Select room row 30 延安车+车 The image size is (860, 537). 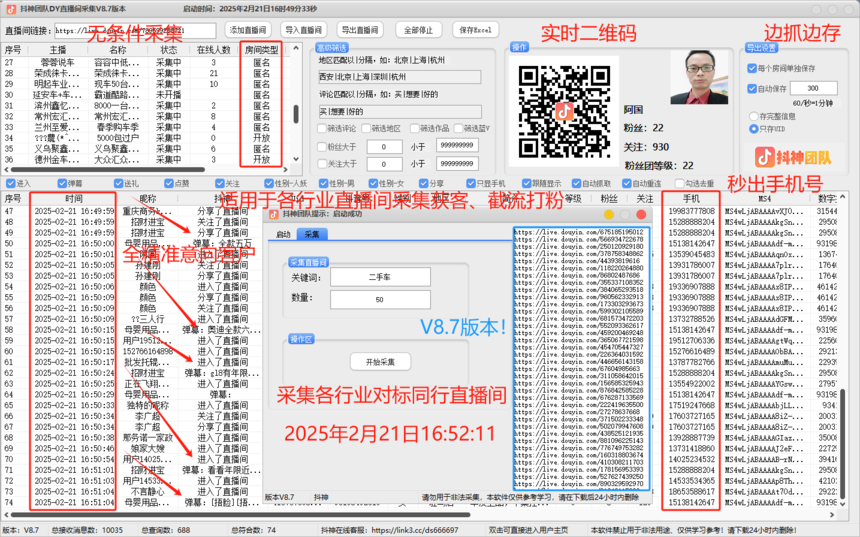click(x=146, y=95)
